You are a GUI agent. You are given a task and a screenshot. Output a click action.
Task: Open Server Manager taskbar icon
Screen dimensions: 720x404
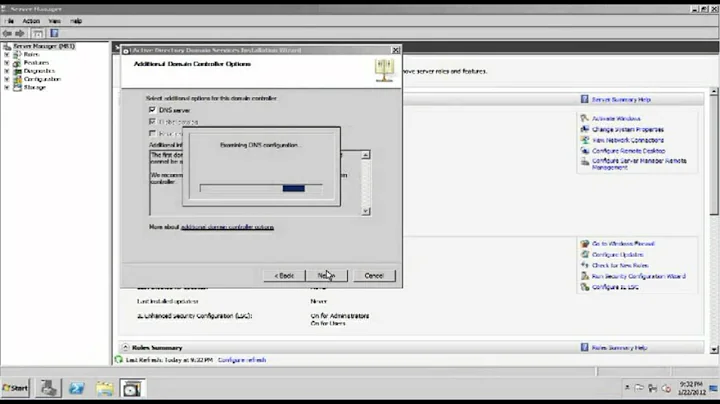(x=49, y=388)
